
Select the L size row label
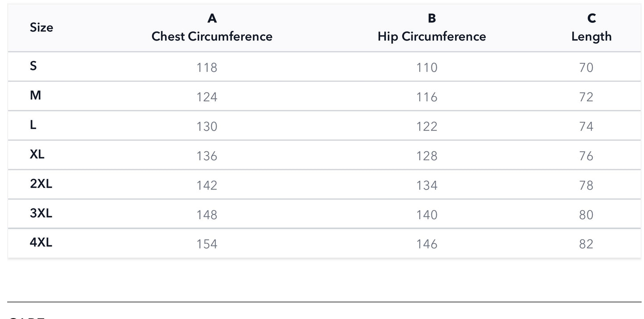(33, 125)
